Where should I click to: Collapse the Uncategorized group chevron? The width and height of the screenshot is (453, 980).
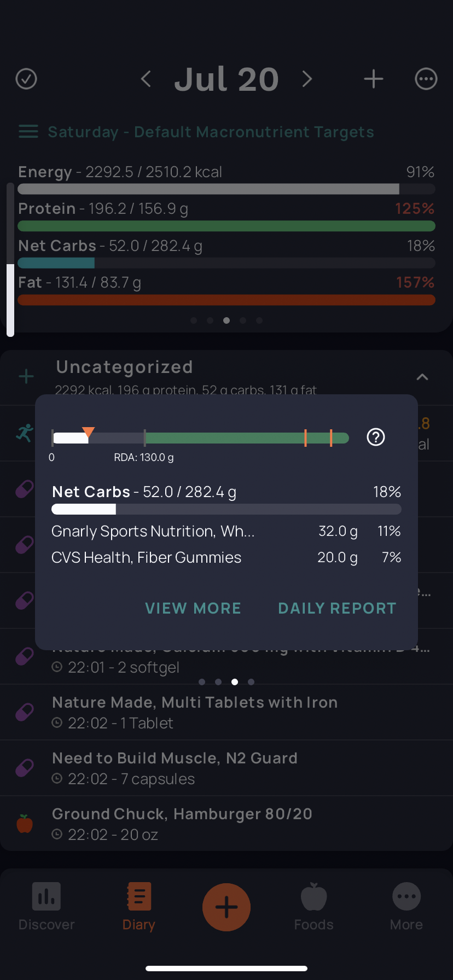422,377
